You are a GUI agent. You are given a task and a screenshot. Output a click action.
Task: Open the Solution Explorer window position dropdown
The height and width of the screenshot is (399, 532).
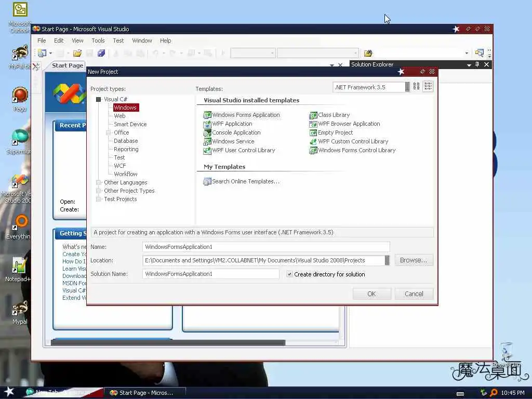click(x=469, y=64)
